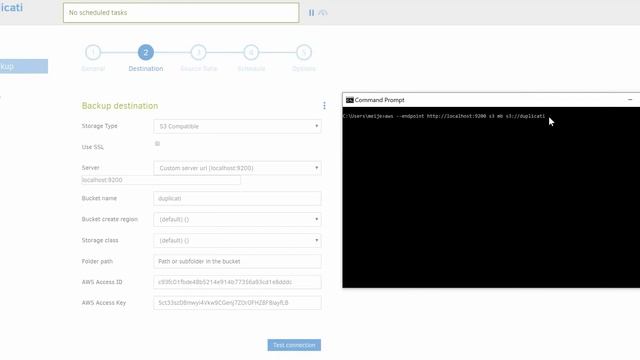Click the Folder path field

click(x=237, y=261)
